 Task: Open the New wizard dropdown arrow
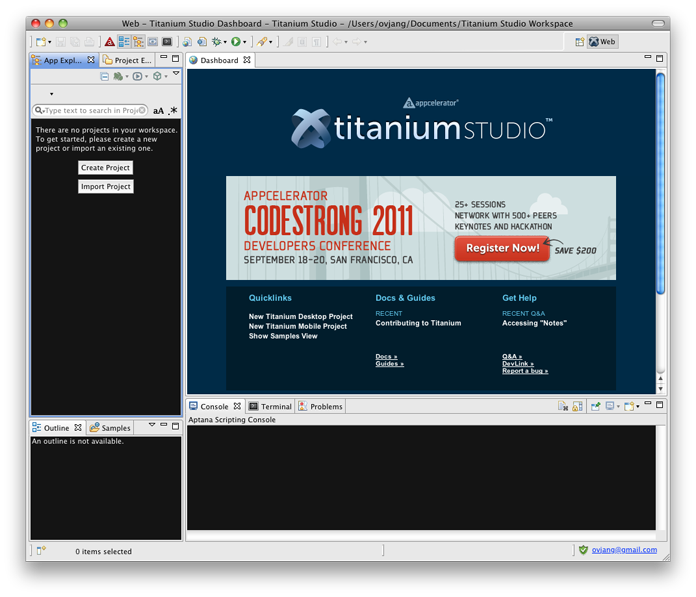[x=49, y=42]
